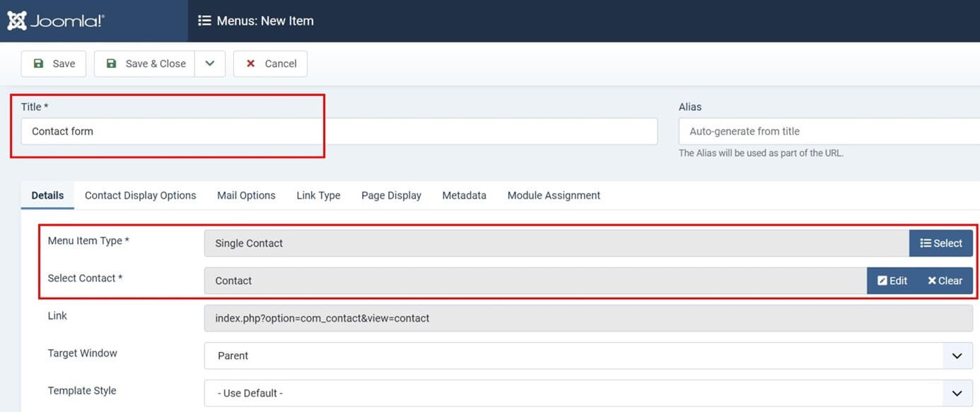
Task: Click the Alias URL hint text
Action: tap(761, 153)
